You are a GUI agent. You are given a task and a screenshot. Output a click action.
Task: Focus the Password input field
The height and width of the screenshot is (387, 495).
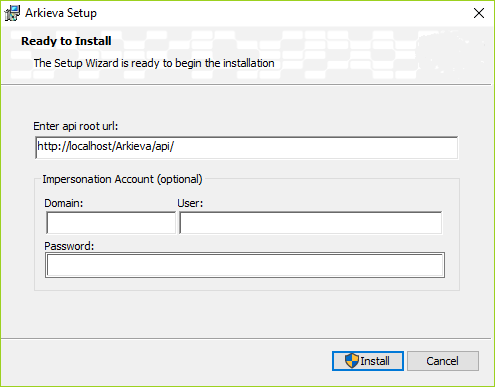[245, 265]
